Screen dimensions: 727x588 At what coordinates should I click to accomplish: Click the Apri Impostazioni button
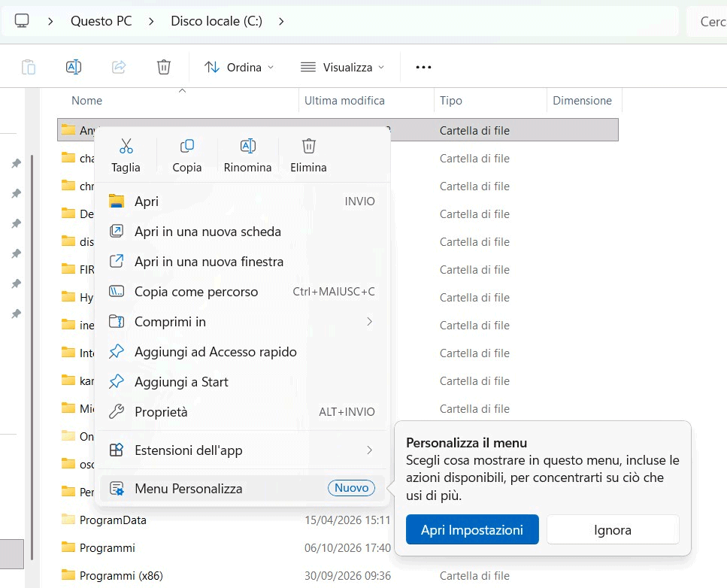pyautogui.click(x=472, y=529)
